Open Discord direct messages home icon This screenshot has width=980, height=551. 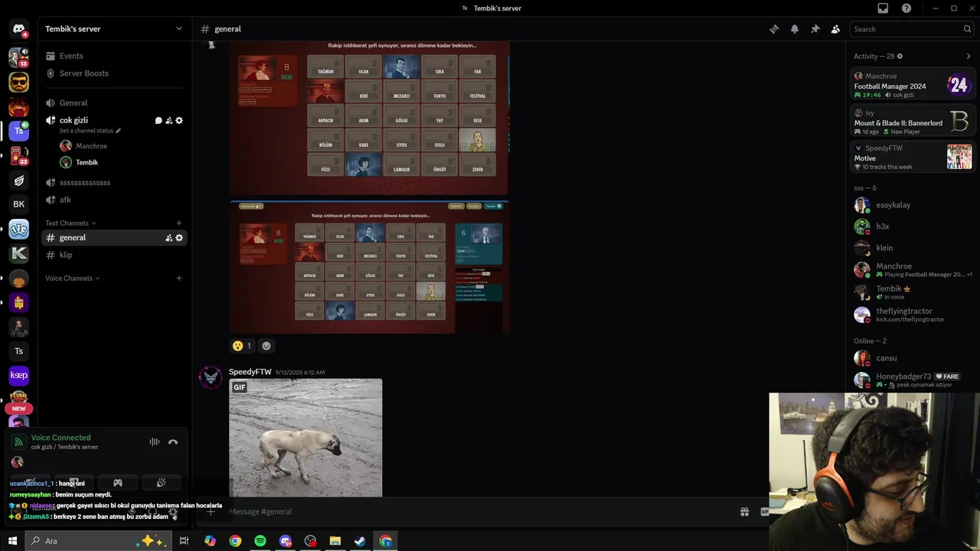pyautogui.click(x=19, y=29)
